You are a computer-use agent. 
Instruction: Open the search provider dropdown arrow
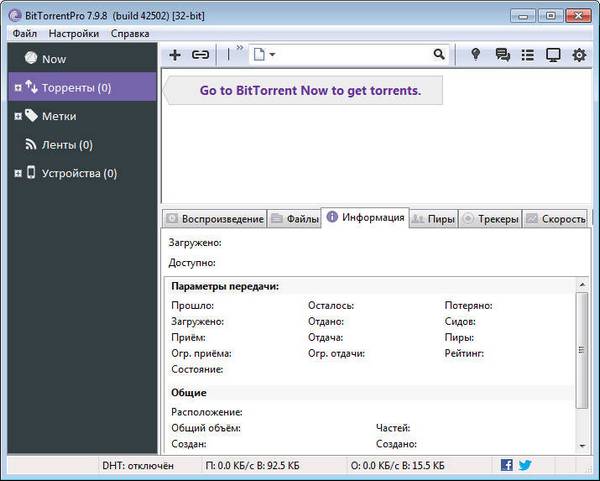coord(272,54)
